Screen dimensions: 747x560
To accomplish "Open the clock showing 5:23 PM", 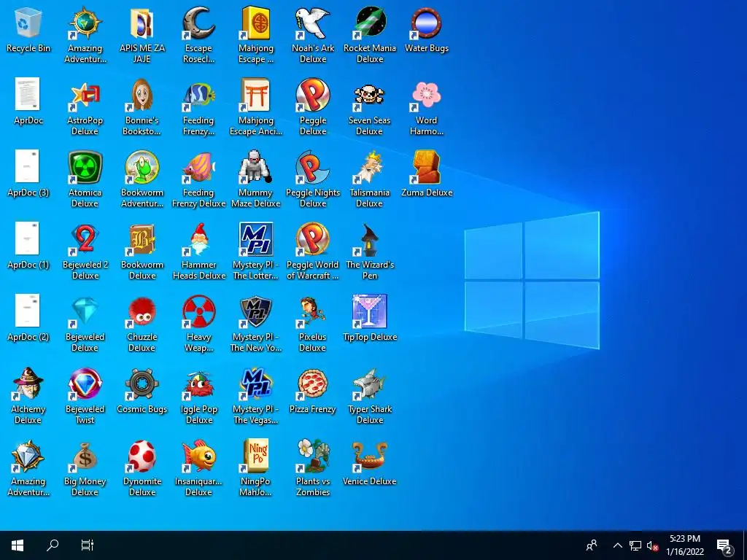I will 685,545.
